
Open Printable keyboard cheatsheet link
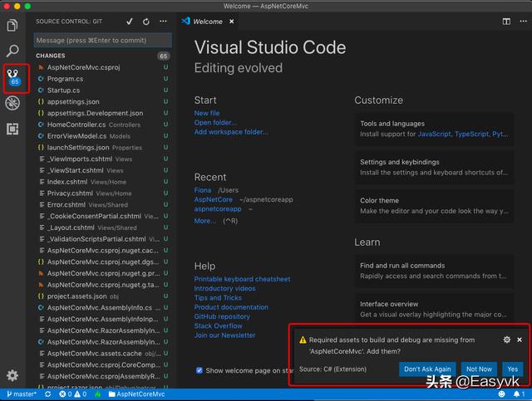pos(242,279)
